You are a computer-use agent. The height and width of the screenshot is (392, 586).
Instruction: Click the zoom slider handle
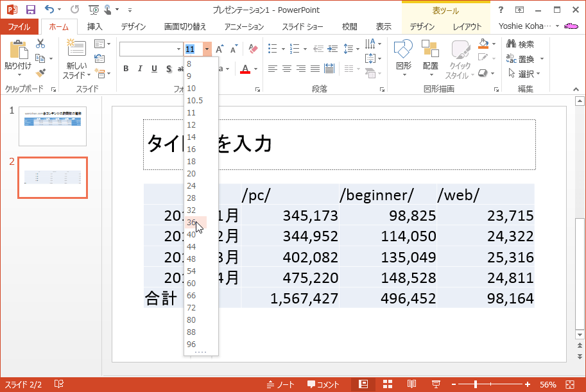point(476,384)
